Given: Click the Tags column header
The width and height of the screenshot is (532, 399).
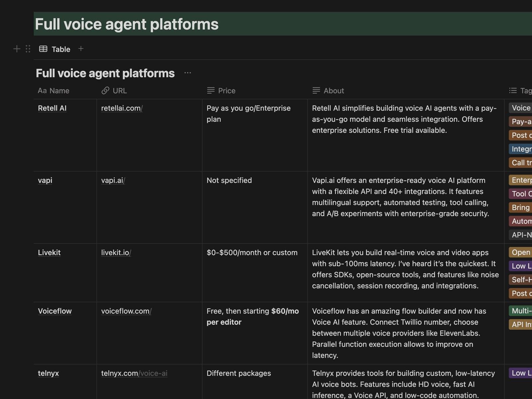Looking at the screenshot, I should [520, 90].
